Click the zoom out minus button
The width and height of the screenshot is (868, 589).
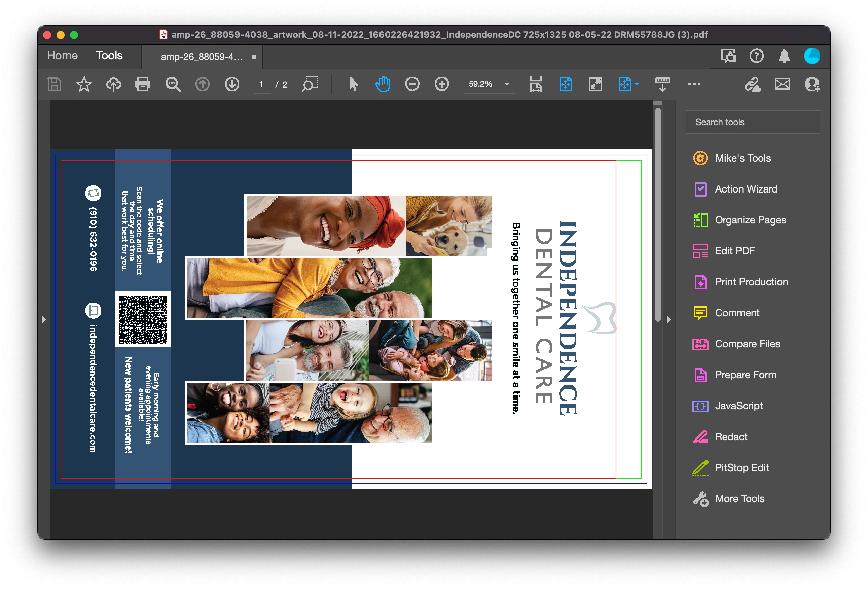412,84
